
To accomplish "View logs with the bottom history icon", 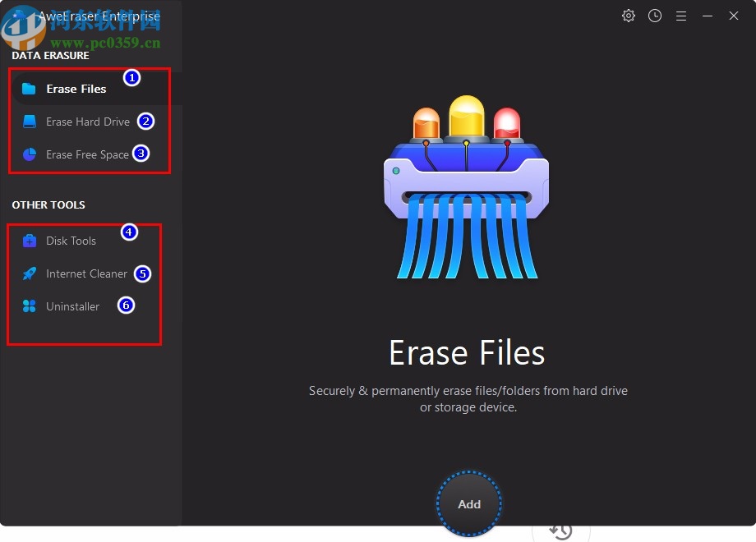I will (x=560, y=531).
